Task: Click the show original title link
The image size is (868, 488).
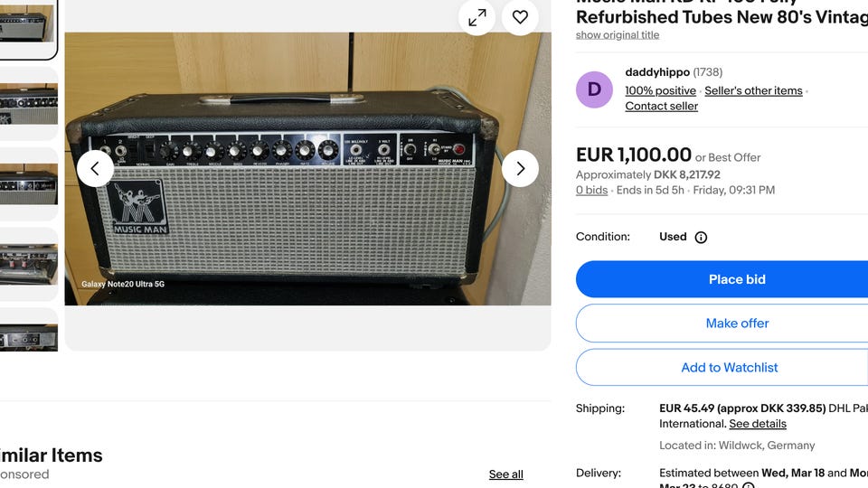Action: 618,35
